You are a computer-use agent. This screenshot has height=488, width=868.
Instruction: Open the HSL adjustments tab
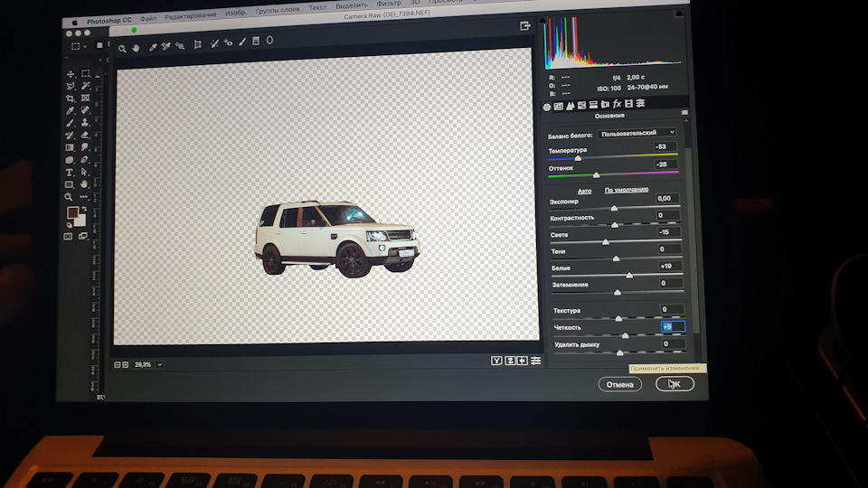click(x=581, y=105)
